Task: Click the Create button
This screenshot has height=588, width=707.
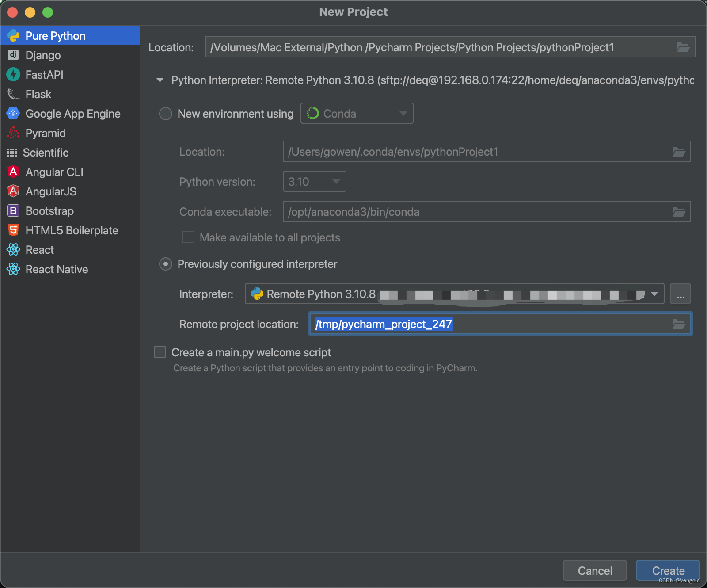Action: click(x=668, y=570)
